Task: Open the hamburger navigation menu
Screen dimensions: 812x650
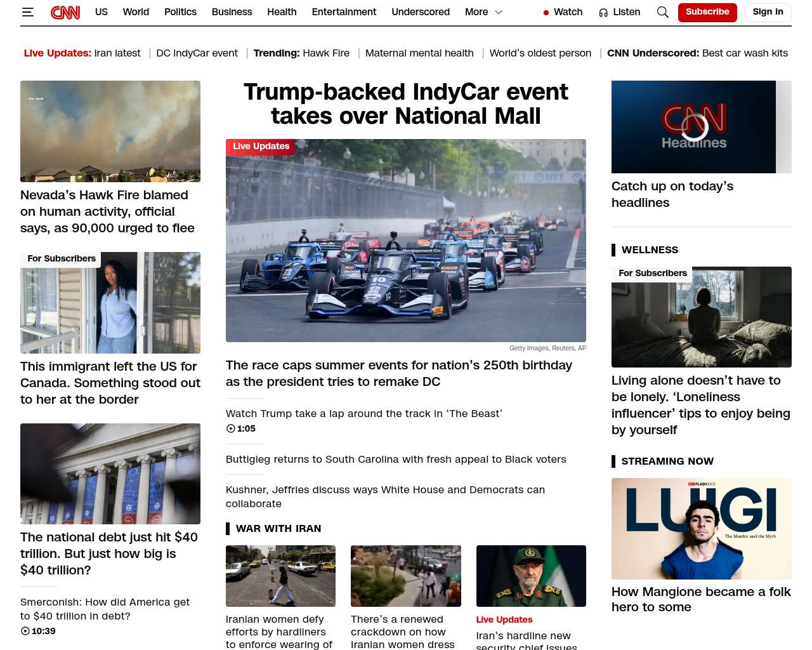Action: pos(27,12)
